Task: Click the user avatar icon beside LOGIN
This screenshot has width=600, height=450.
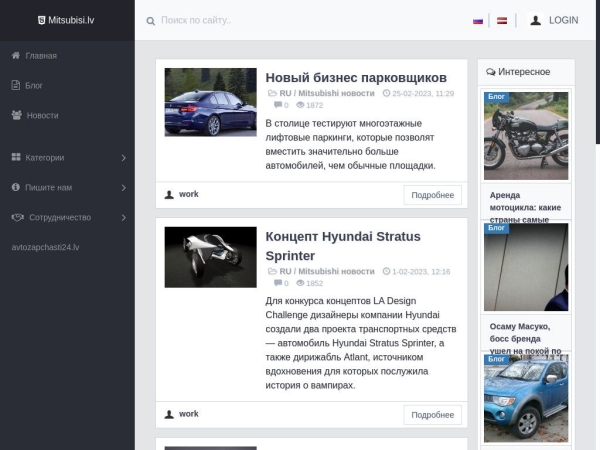Action: [536, 20]
